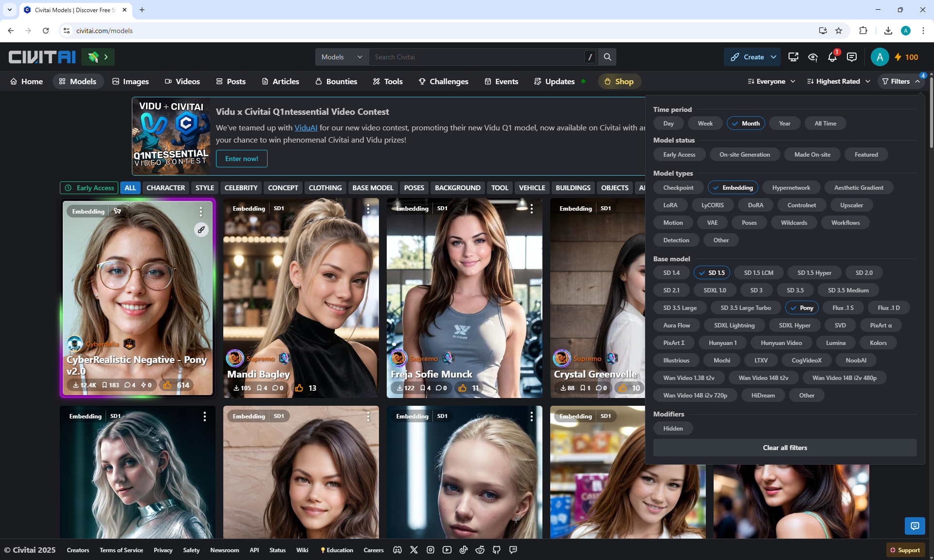This screenshot has width=934, height=560.
Task: Open the Discord icon in the footer
Action: (x=397, y=550)
